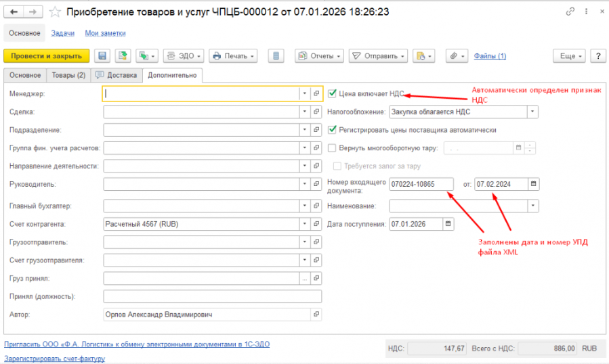Open the Еще menu

click(569, 56)
